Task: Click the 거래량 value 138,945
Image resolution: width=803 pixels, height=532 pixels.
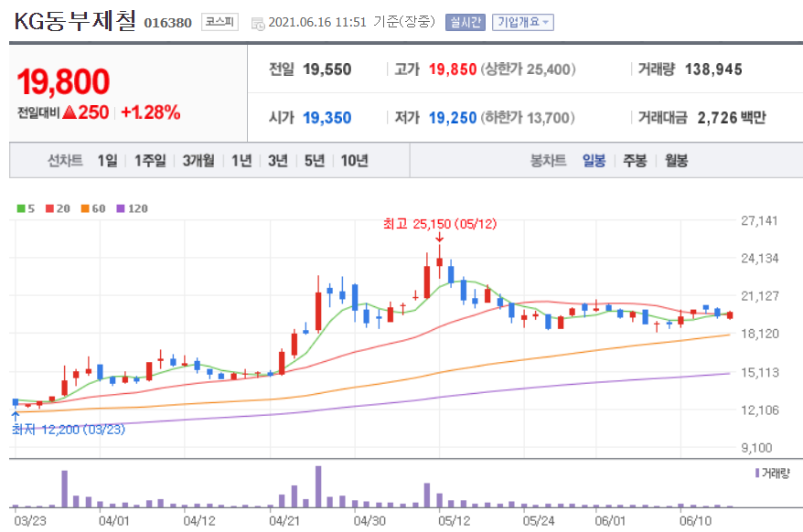Action: [x=713, y=69]
